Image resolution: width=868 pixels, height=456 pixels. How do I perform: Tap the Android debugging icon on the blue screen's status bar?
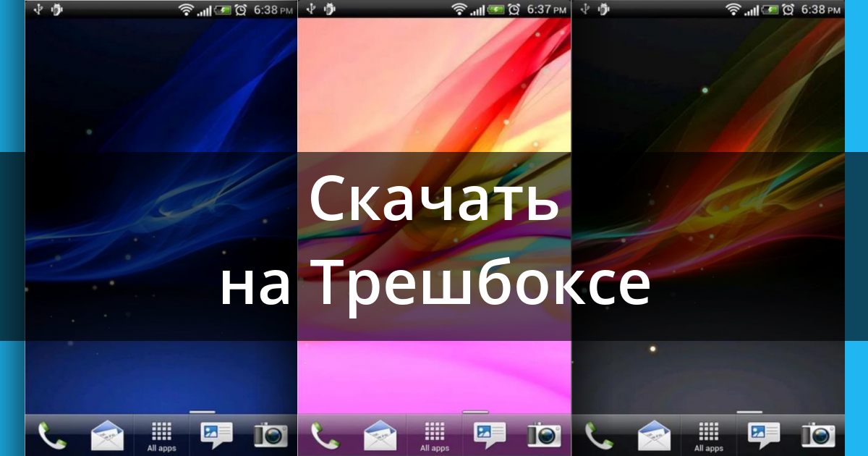point(56,9)
